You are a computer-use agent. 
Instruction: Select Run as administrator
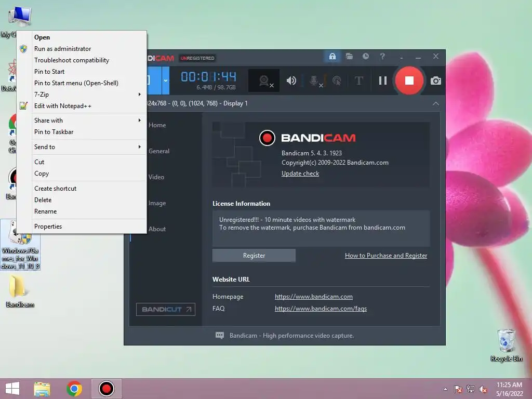(x=82, y=49)
